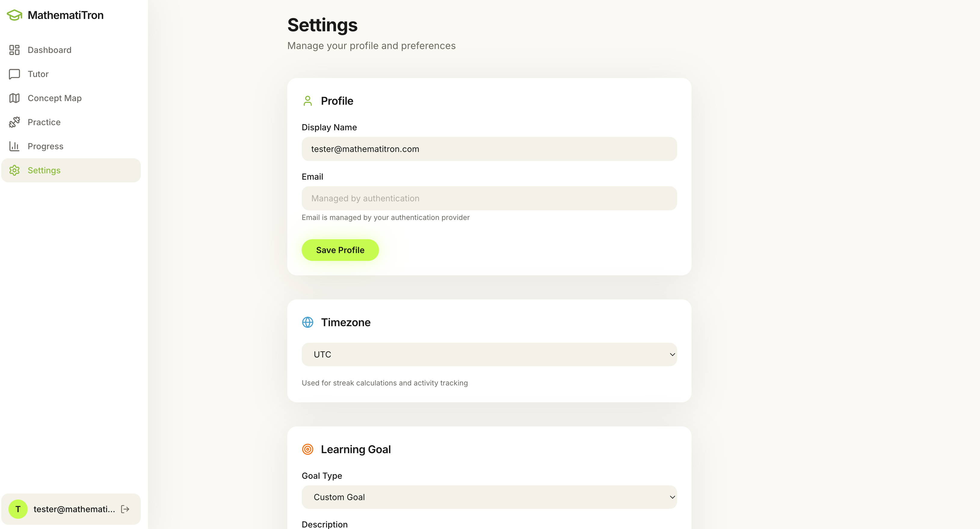The height and width of the screenshot is (529, 980).
Task: Click the Concept Map icon
Action: [14, 98]
